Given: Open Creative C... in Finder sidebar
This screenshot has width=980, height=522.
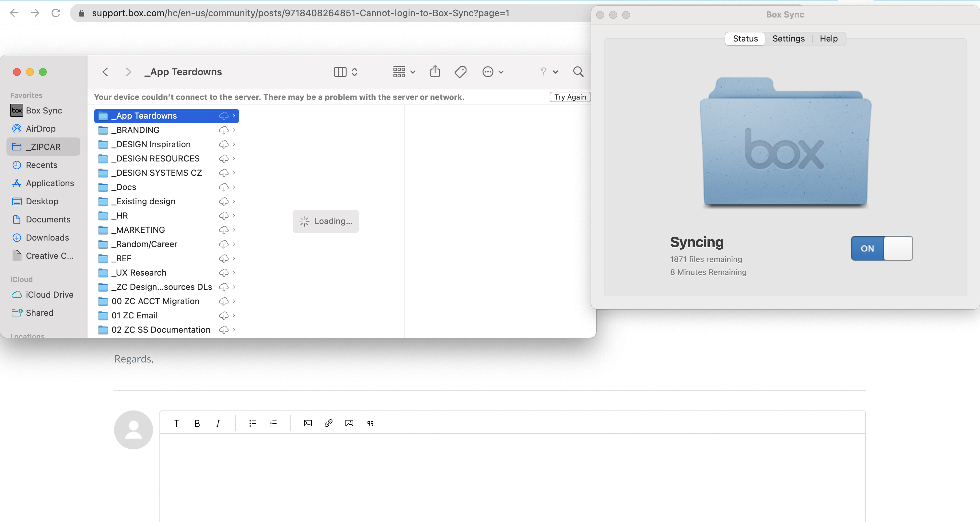Looking at the screenshot, I should click(43, 256).
